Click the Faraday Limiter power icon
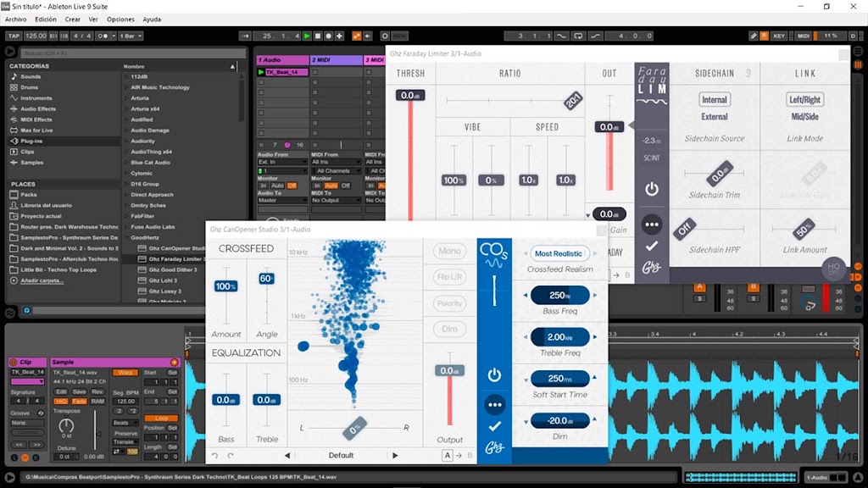The image size is (868, 488). (652, 189)
